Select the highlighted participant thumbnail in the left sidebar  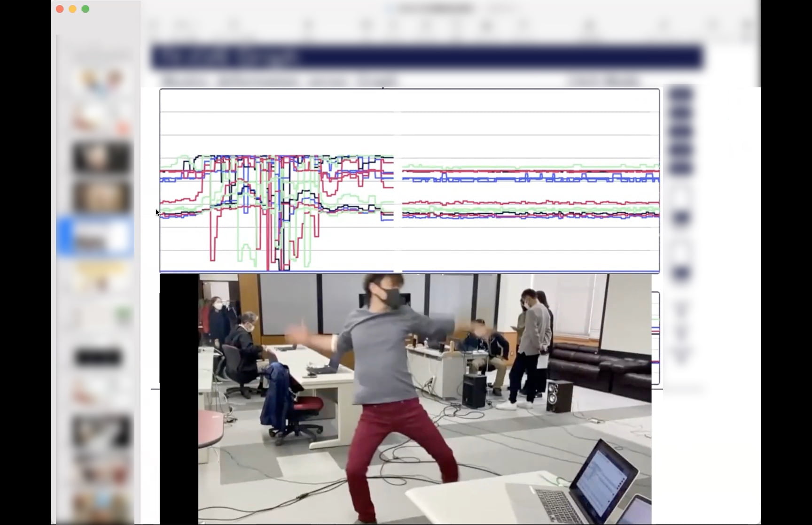tap(96, 237)
